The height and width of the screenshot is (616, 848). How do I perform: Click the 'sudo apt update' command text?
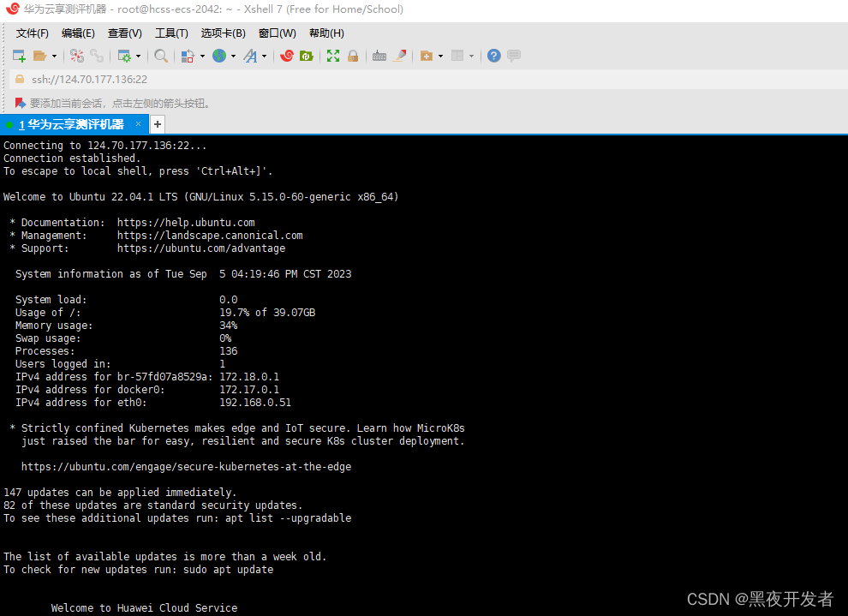coord(228,570)
